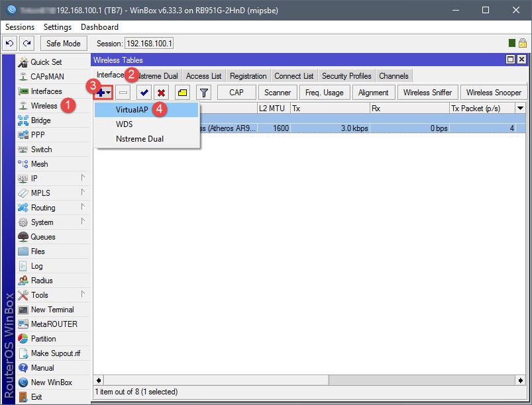
Task: Click the Undo arrow icon
Action: 10,44
